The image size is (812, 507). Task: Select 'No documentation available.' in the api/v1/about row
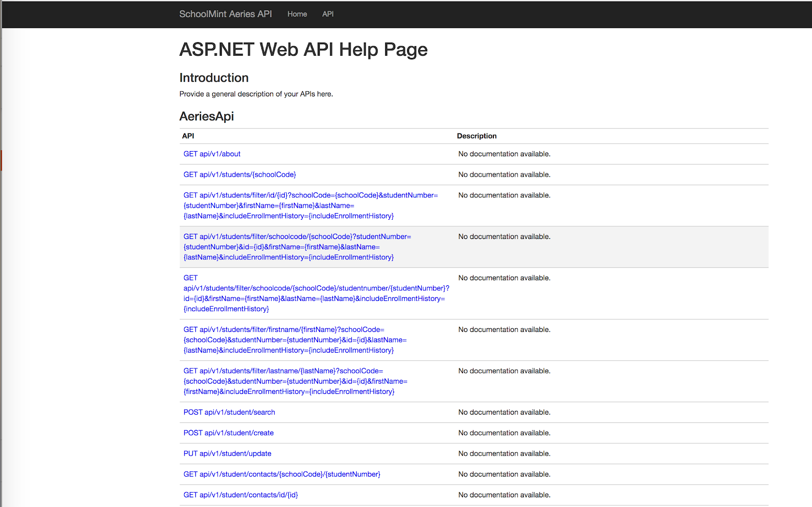[504, 154]
